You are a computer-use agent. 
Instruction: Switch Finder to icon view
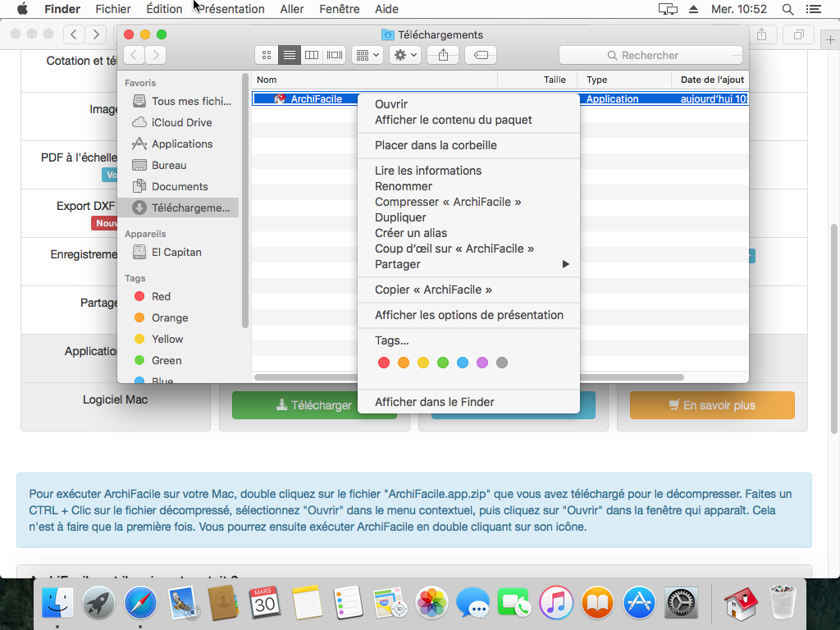[x=267, y=55]
